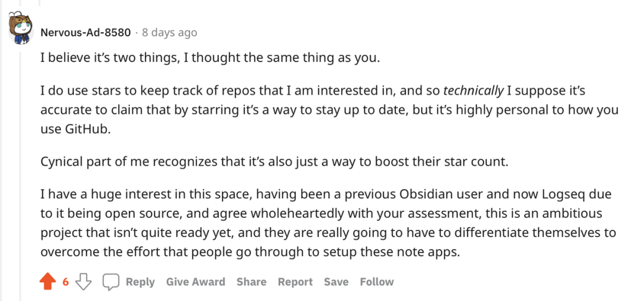Click the vote score number 6
The image size is (644, 308).
[x=66, y=282]
